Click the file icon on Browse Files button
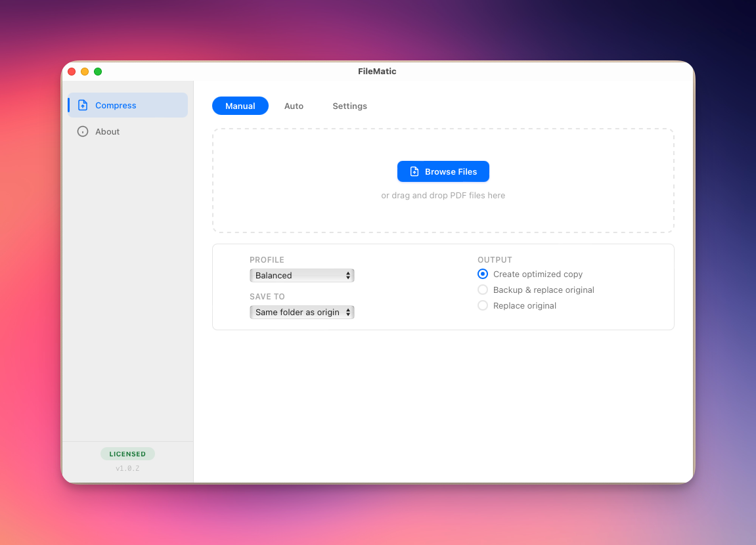756x545 pixels. tap(414, 171)
